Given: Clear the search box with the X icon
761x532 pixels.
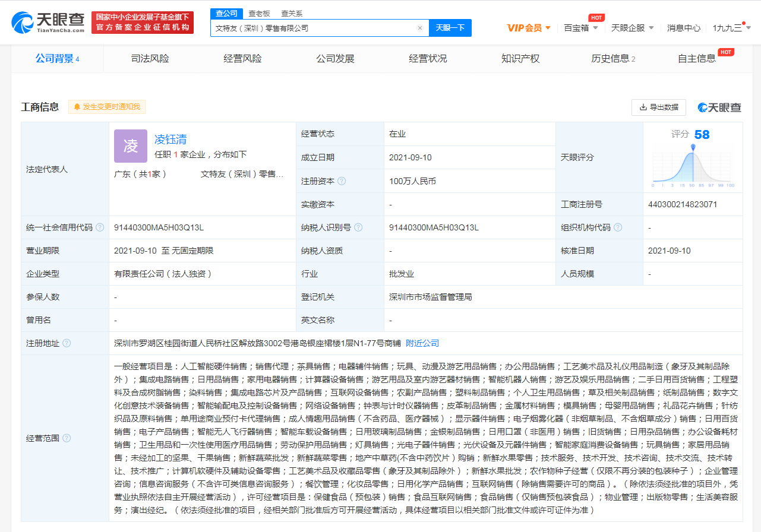Looking at the screenshot, I should pyautogui.click(x=420, y=28).
